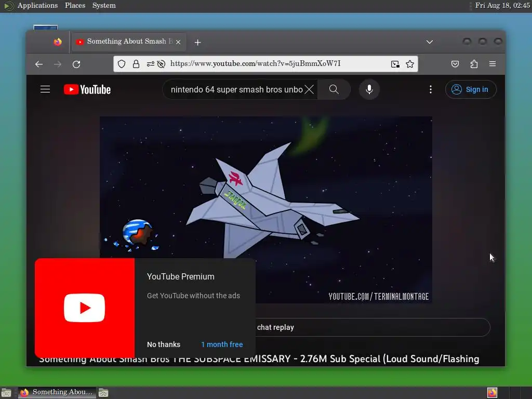Accept the 1 month free offer
532x399 pixels.
point(222,344)
